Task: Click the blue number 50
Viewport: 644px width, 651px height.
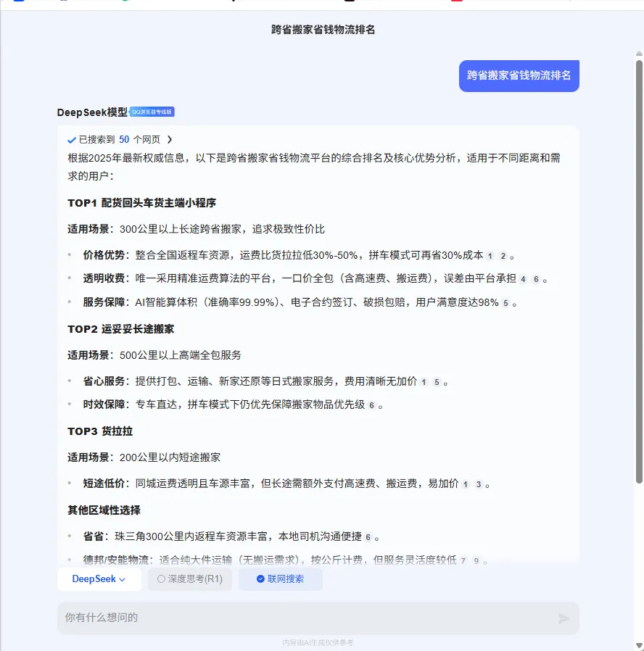Action: click(x=124, y=139)
